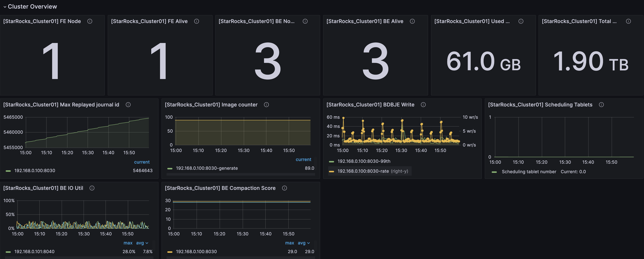
Task: Open the BDBJE Write panel title menu
Action: [370, 105]
